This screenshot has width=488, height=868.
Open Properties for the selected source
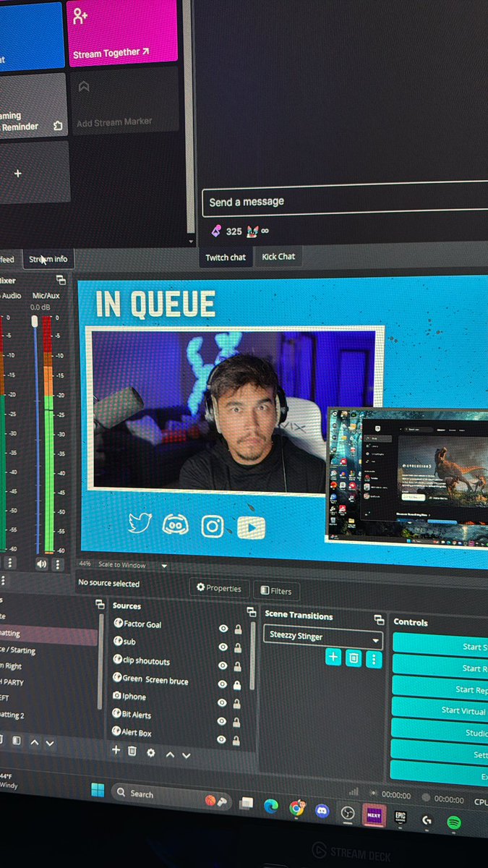tap(220, 588)
